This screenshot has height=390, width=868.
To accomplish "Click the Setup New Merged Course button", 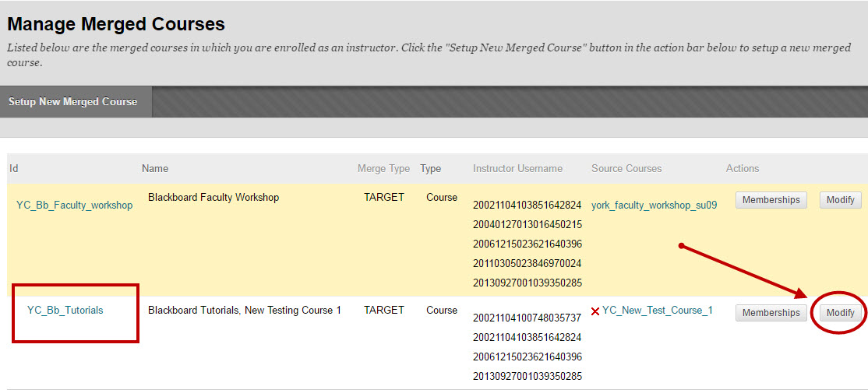I will point(72,102).
